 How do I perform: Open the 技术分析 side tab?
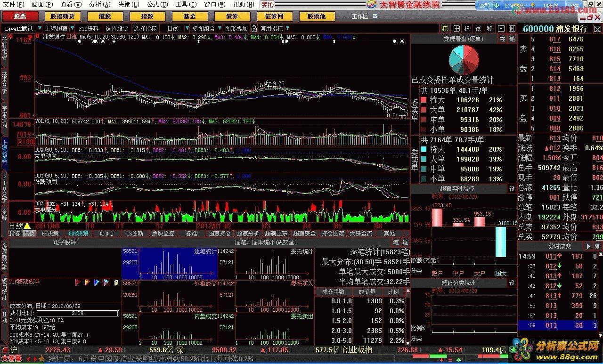pos(4,82)
